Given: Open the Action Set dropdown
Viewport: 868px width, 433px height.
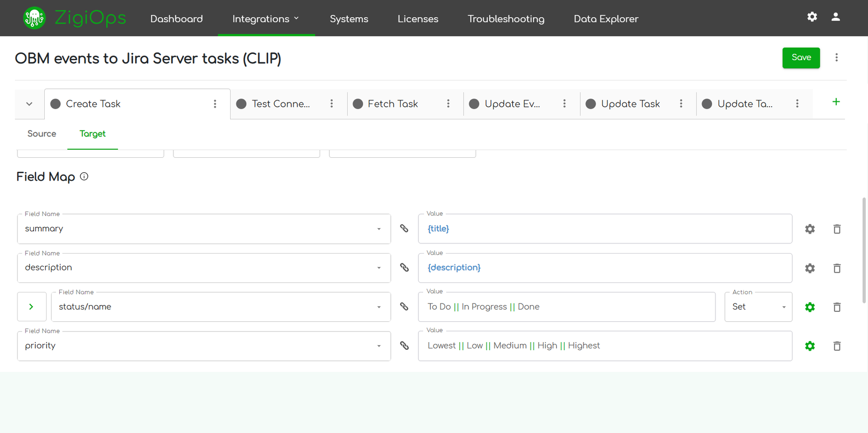Looking at the screenshot, I should click(x=758, y=307).
